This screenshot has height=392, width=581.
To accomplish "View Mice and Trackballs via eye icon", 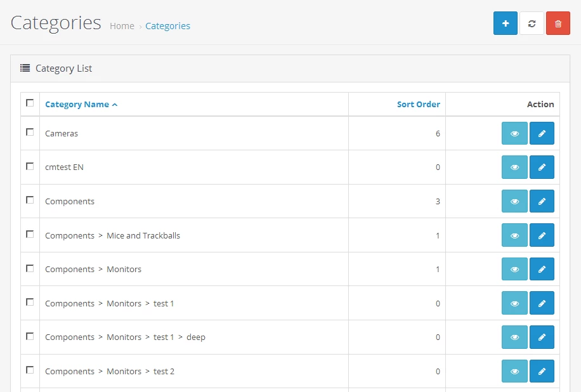I will point(514,235).
